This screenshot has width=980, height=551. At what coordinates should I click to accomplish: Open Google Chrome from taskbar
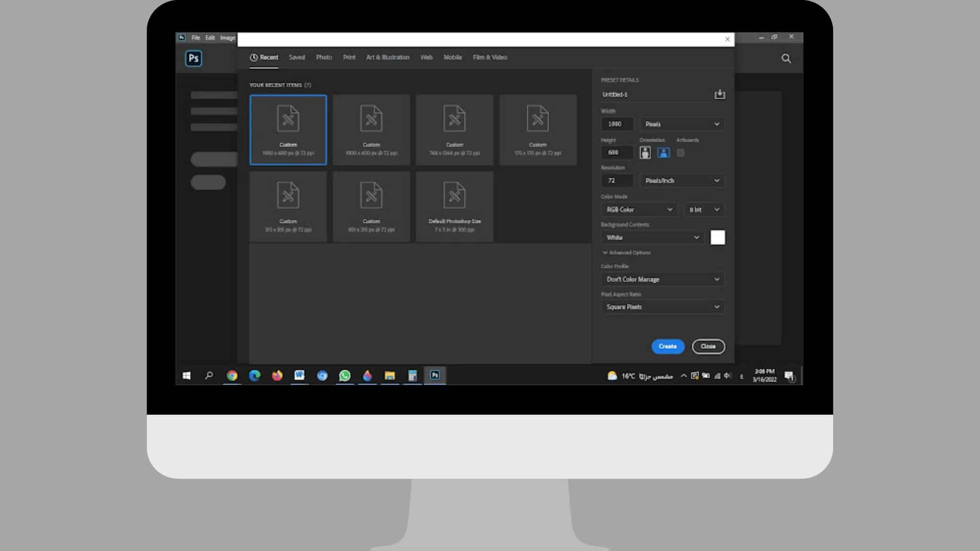coord(232,375)
